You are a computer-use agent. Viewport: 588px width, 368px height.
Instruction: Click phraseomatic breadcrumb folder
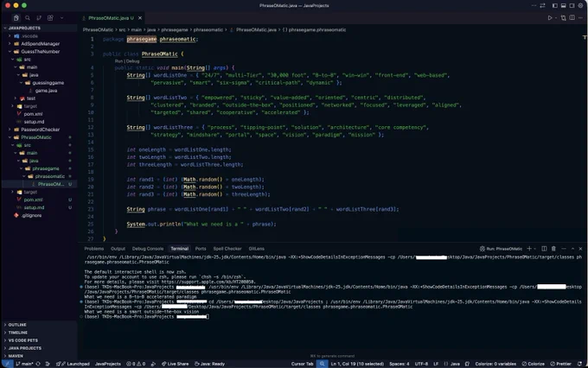pyautogui.click(x=208, y=30)
